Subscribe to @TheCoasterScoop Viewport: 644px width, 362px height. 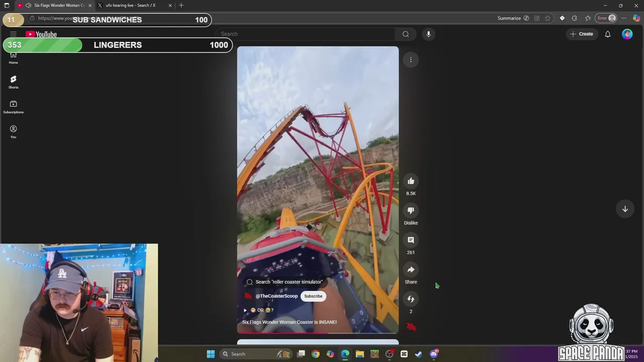pyautogui.click(x=313, y=296)
